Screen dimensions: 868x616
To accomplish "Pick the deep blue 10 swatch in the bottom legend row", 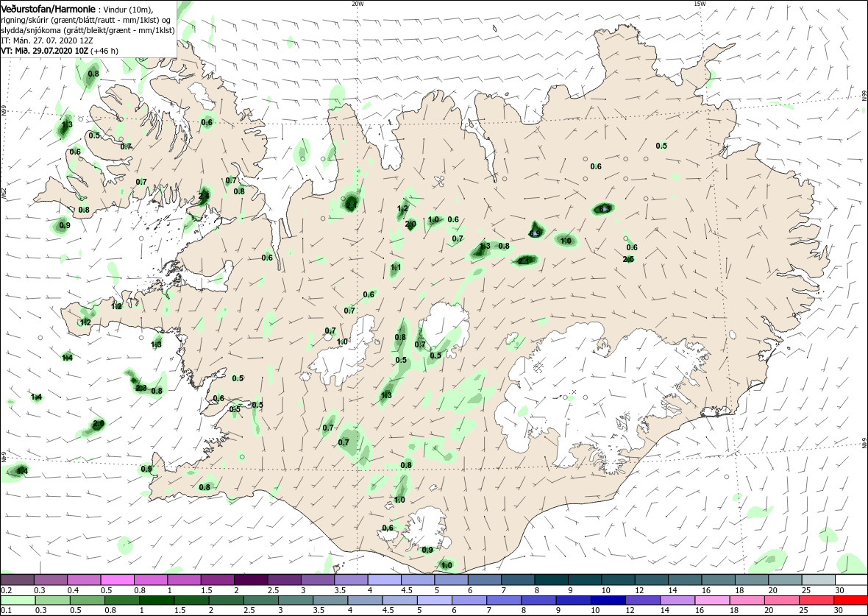I will [x=608, y=601].
